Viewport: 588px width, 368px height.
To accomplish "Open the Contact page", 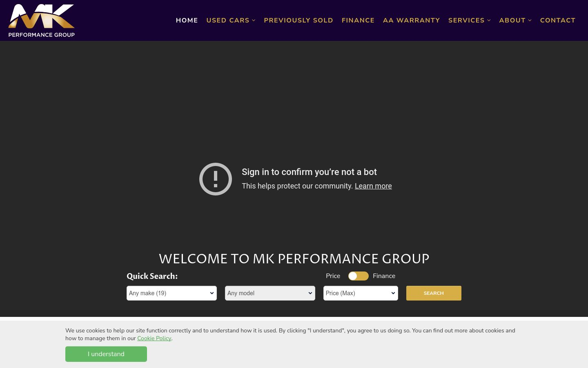I will click(x=558, y=20).
